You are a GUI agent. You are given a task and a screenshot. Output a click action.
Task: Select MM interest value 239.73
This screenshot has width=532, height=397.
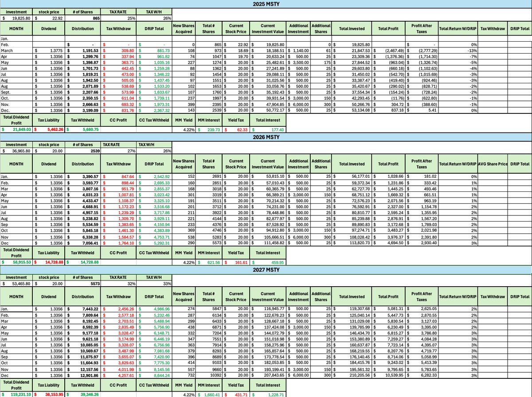[x=209, y=129]
